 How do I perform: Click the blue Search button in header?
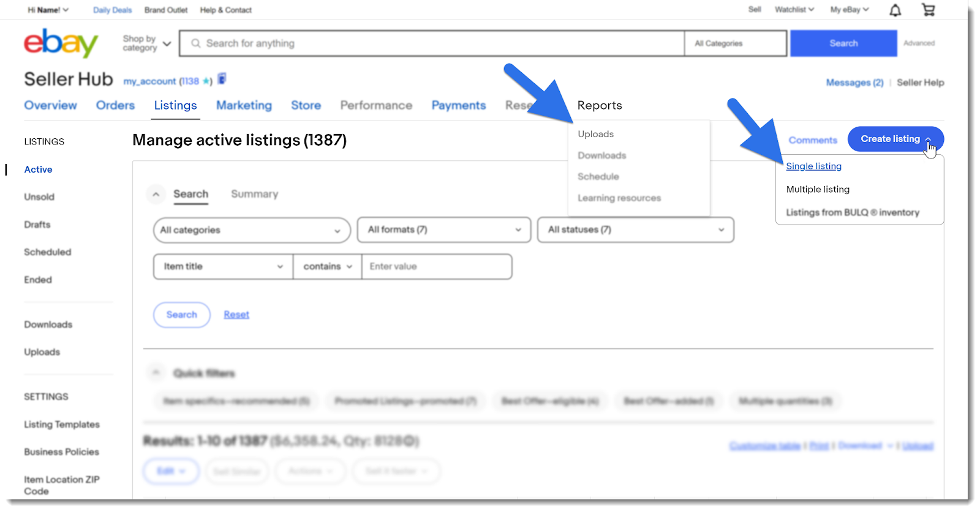coord(843,43)
